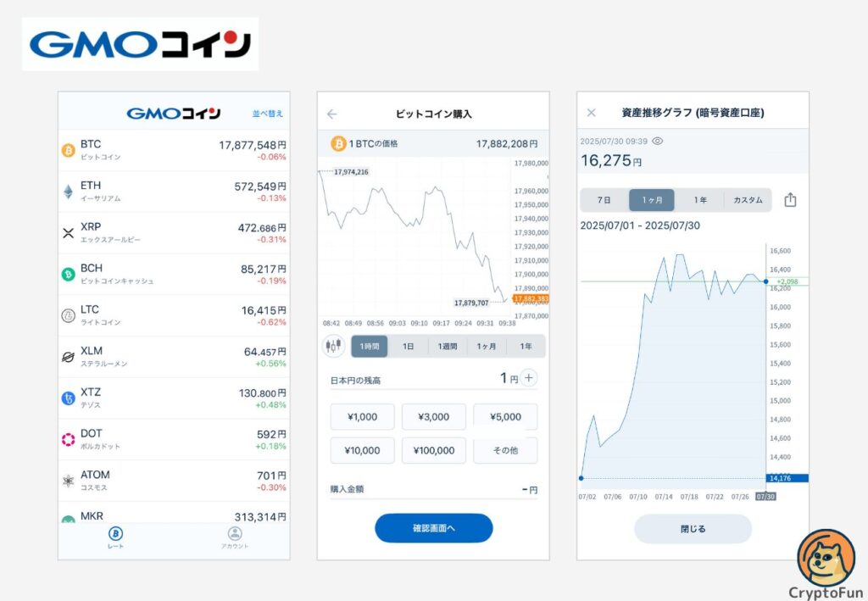Toggle the candlestick chart type icon
Viewport: 868px width, 601px height.
(334, 346)
